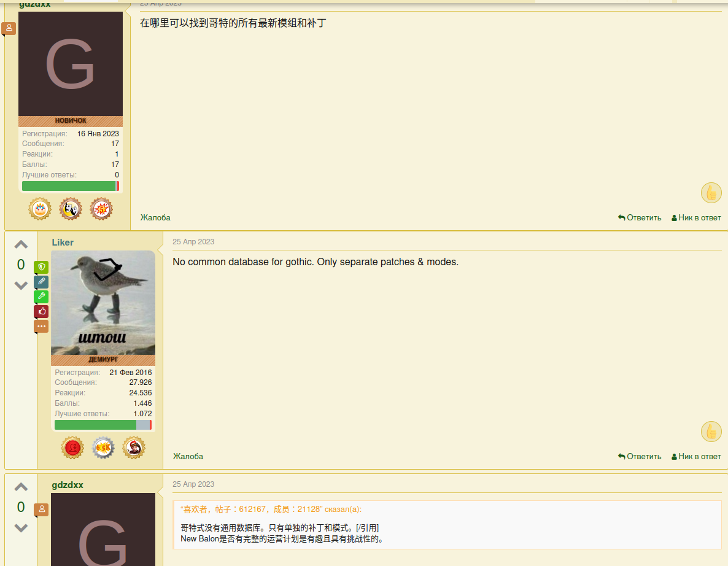The width and height of the screenshot is (728, 566).
Task: Open the 6.5K medal under Liker's profile
Action: coord(103,448)
